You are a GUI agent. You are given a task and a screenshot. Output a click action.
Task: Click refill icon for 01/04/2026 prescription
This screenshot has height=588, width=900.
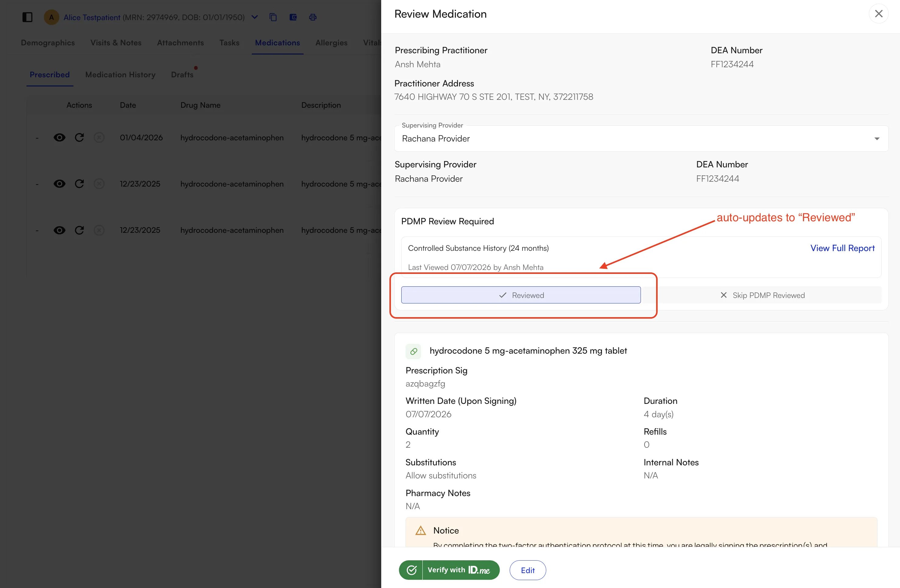[79, 138]
